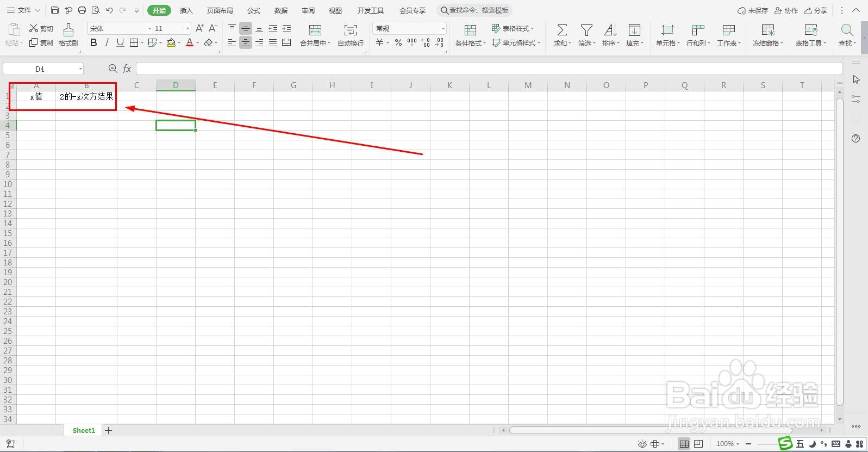
Task: Toggle horizontal center alignment
Action: point(246,42)
